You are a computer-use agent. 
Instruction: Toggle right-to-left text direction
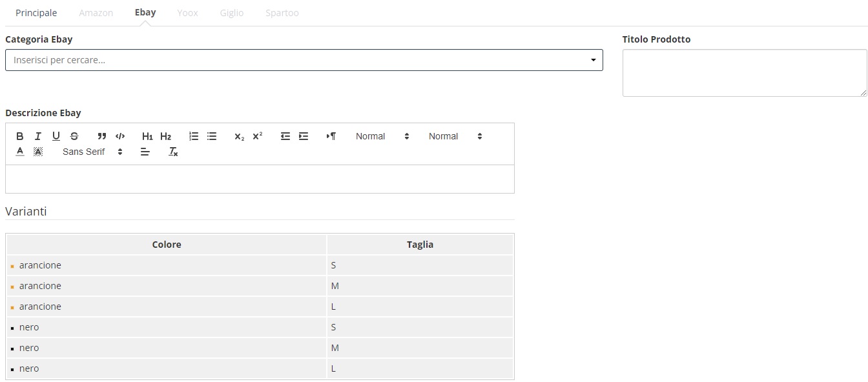click(331, 136)
